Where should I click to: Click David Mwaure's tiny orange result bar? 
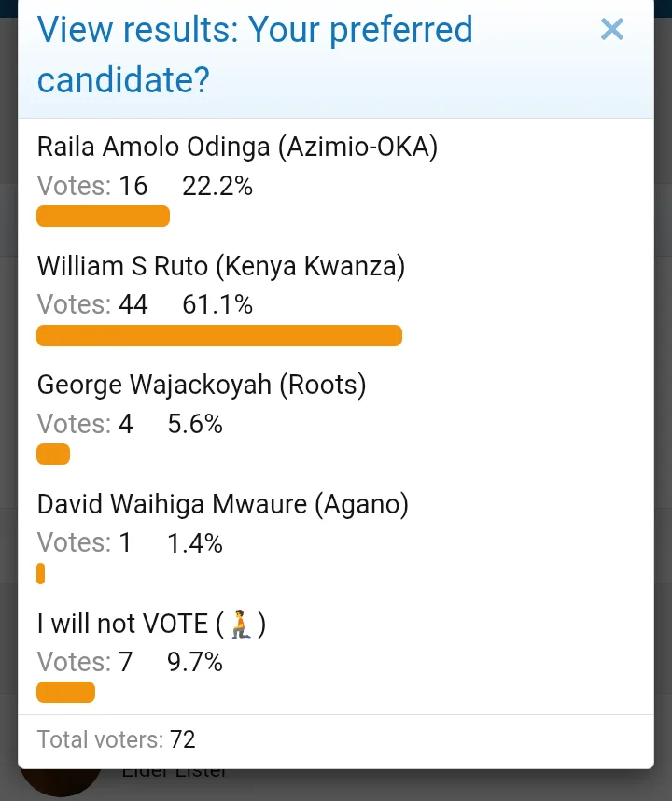pyautogui.click(x=41, y=573)
